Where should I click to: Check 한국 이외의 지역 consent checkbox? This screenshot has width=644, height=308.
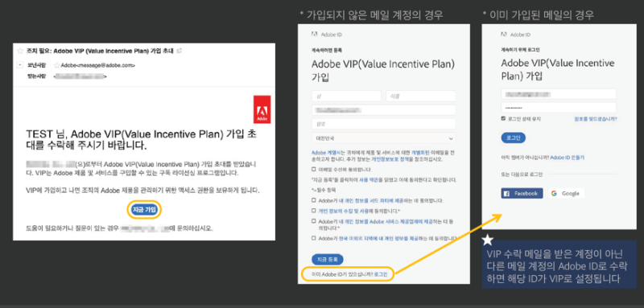(x=314, y=238)
